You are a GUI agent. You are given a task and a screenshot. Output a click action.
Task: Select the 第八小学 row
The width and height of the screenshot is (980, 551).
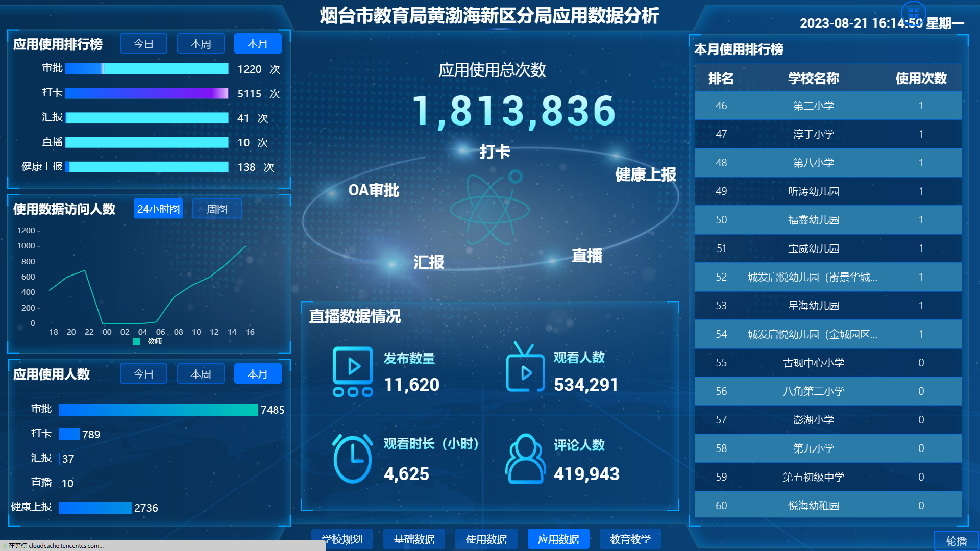pyautogui.click(x=828, y=163)
